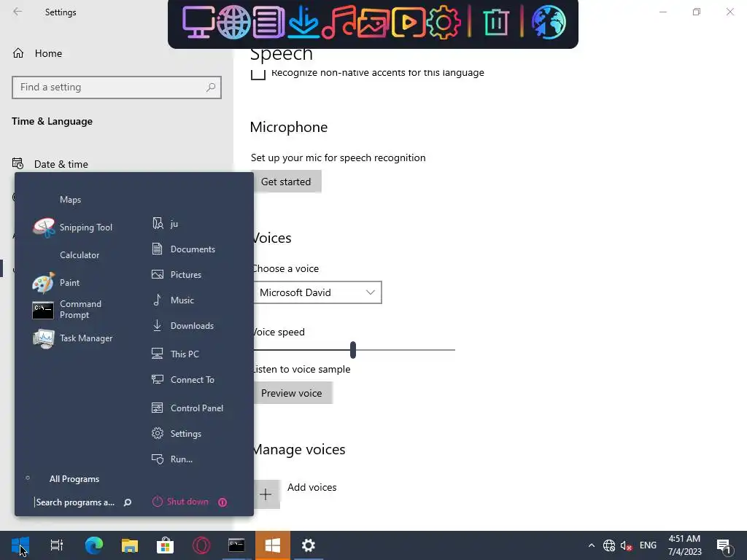Open Control Panel from the start menu

tap(187, 408)
